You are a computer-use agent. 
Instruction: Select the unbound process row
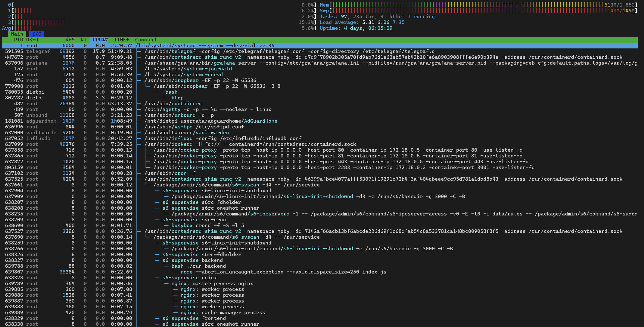pos(320,115)
